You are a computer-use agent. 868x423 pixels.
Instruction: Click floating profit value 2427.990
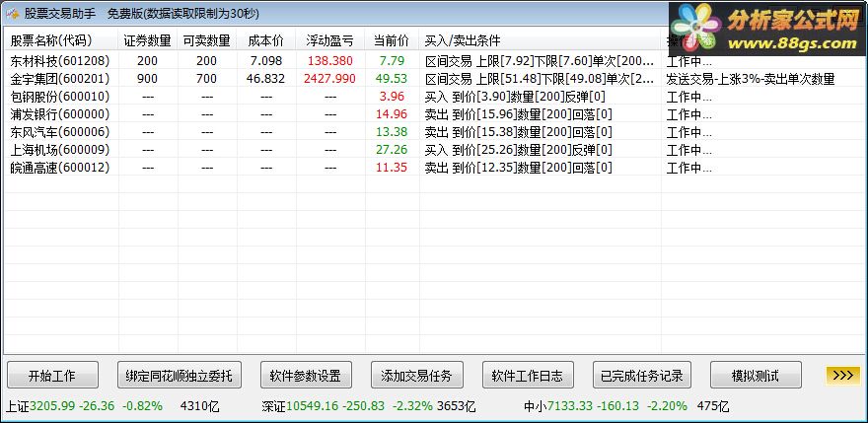(x=329, y=79)
